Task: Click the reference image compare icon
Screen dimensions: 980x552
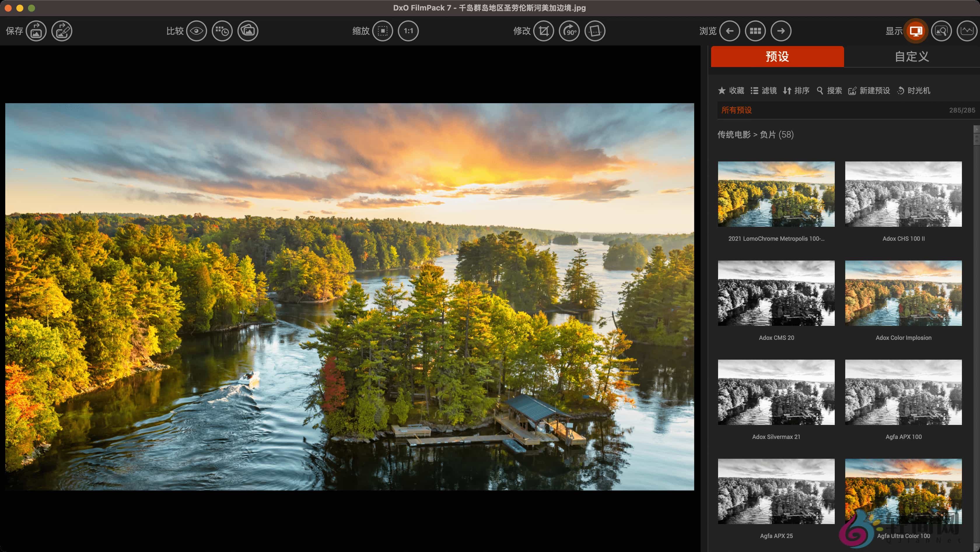Action: 248,31
